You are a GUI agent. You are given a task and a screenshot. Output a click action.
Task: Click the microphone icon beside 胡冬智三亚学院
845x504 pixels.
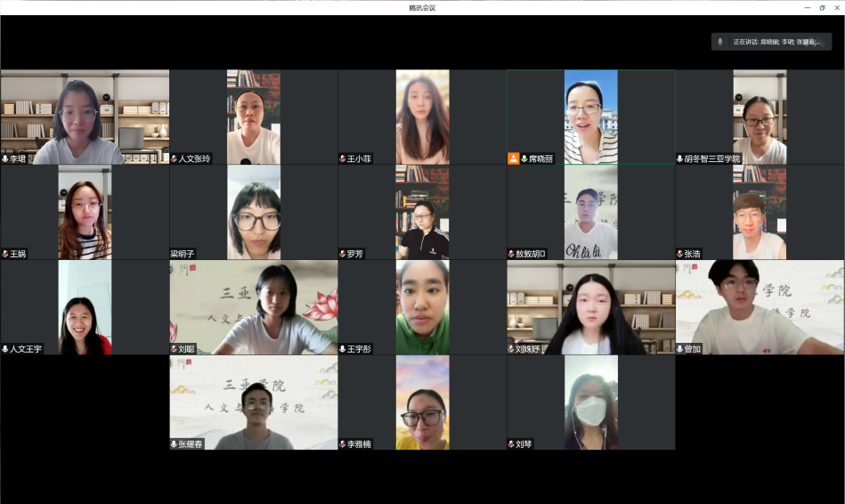[x=680, y=159]
